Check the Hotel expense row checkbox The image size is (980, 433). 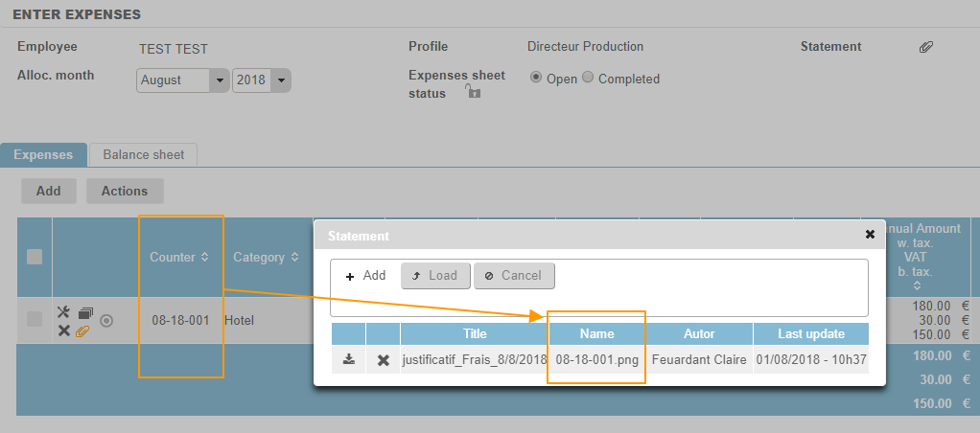pos(35,320)
